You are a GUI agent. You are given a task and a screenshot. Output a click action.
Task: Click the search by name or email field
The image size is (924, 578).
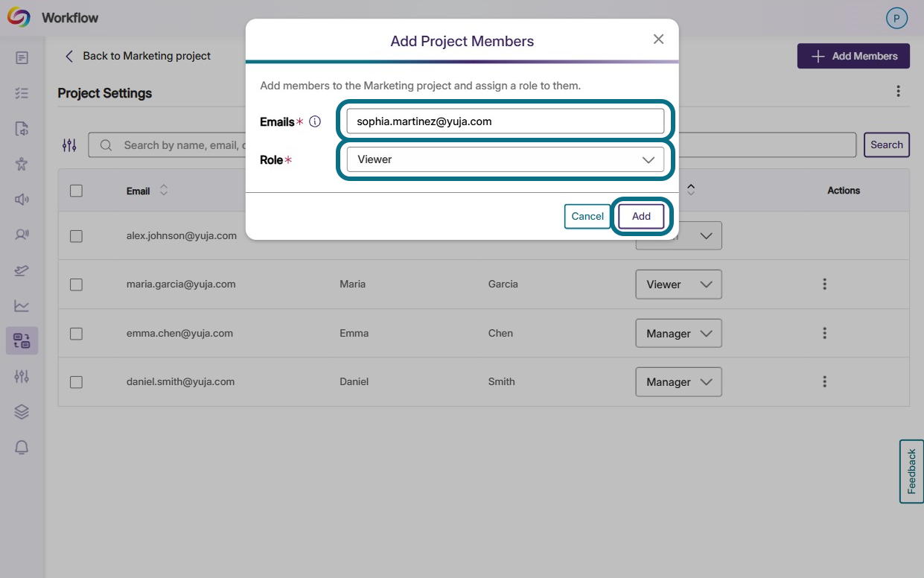tap(472, 145)
